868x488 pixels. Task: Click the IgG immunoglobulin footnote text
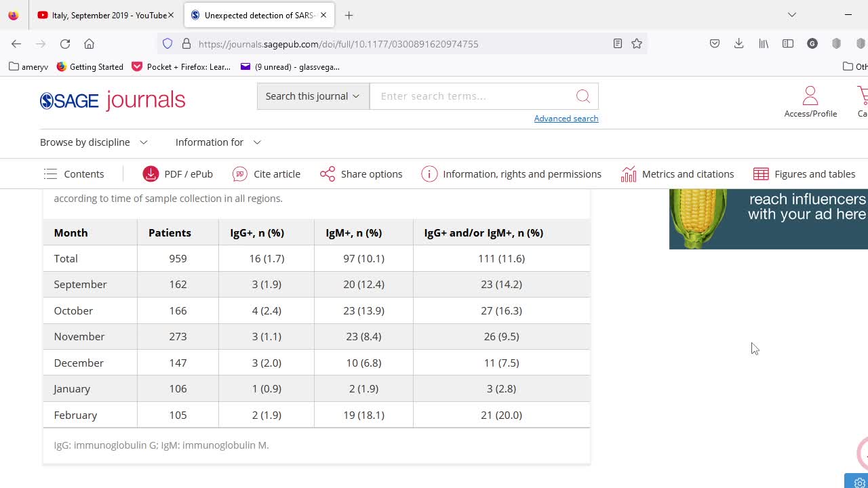pyautogui.click(x=161, y=445)
